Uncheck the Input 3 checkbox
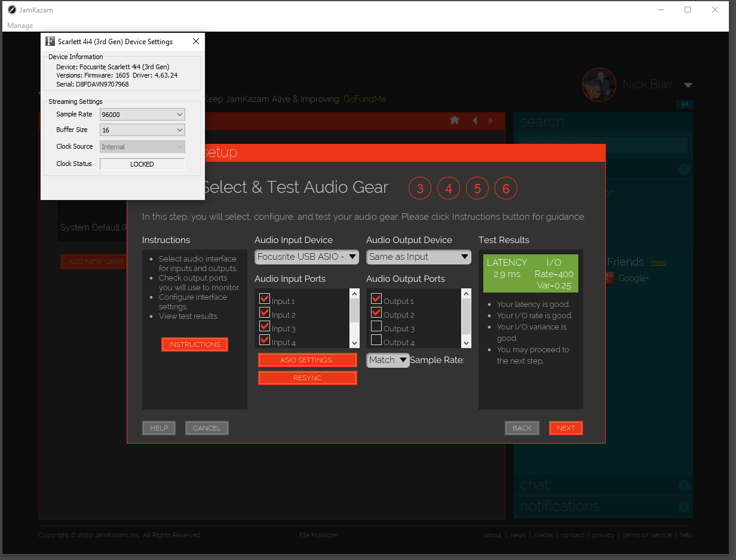The width and height of the screenshot is (736, 560). point(265,327)
